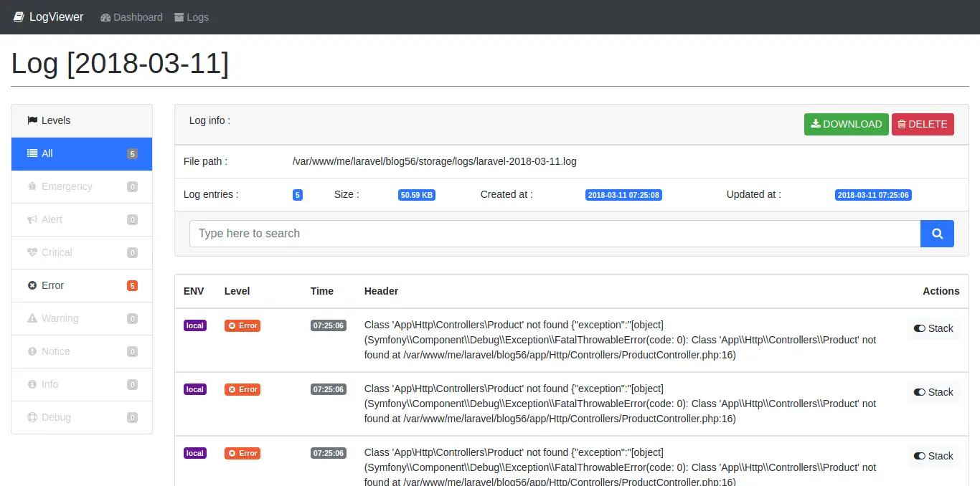Select the All levels filter
980x486 pixels.
click(82, 153)
